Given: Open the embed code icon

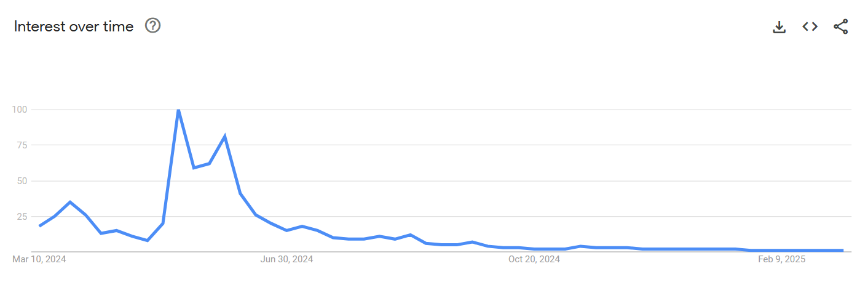Looking at the screenshot, I should pyautogui.click(x=810, y=26).
